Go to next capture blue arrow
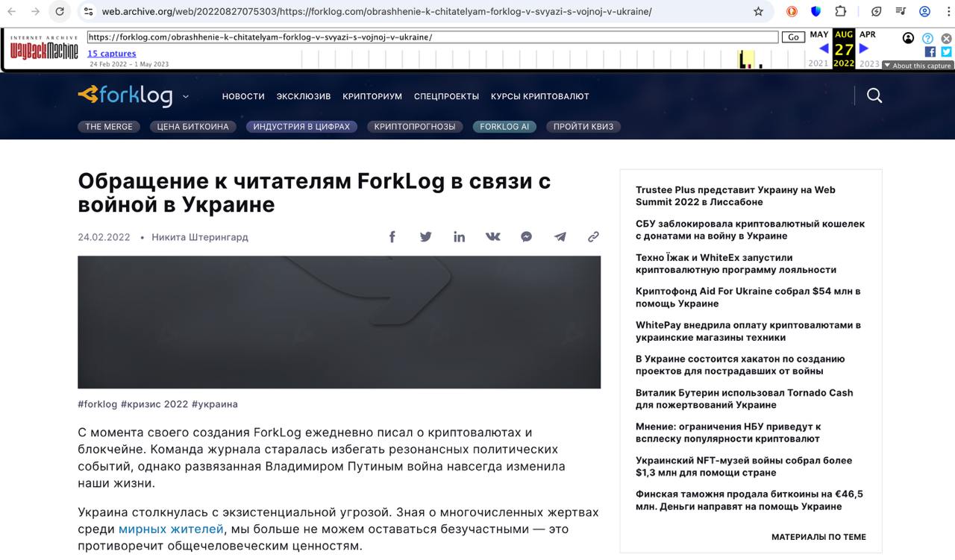Image resolution: width=955 pixels, height=560 pixels. [x=863, y=48]
